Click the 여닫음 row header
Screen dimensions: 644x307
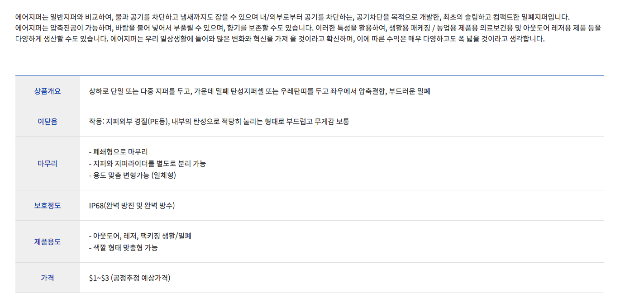click(x=48, y=121)
